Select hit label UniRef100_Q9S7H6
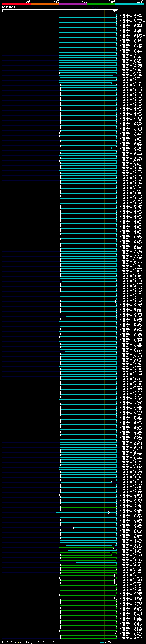The width and height of the screenshot is (146, 644). (x=131, y=590)
